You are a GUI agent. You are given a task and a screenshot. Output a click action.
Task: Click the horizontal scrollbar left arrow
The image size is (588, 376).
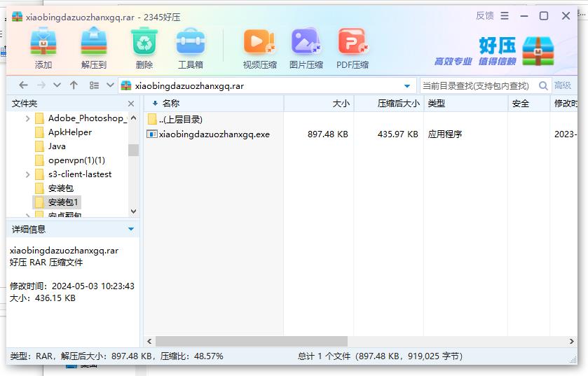[149, 341]
